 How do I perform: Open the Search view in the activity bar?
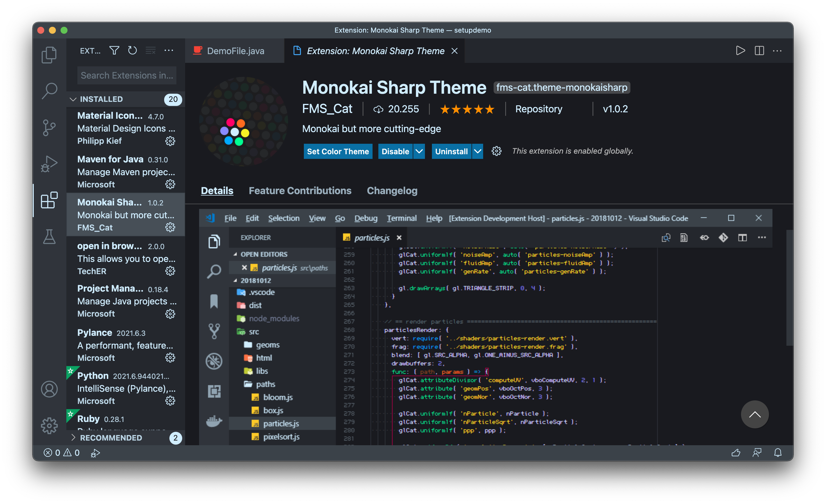pos(49,91)
